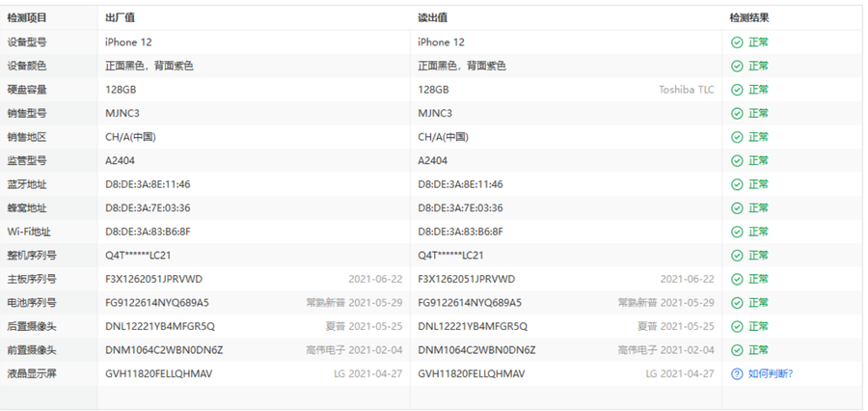Screen dimensions: 868x411
Task: Select the 蜂窝地址 row label
Action: tap(27, 208)
